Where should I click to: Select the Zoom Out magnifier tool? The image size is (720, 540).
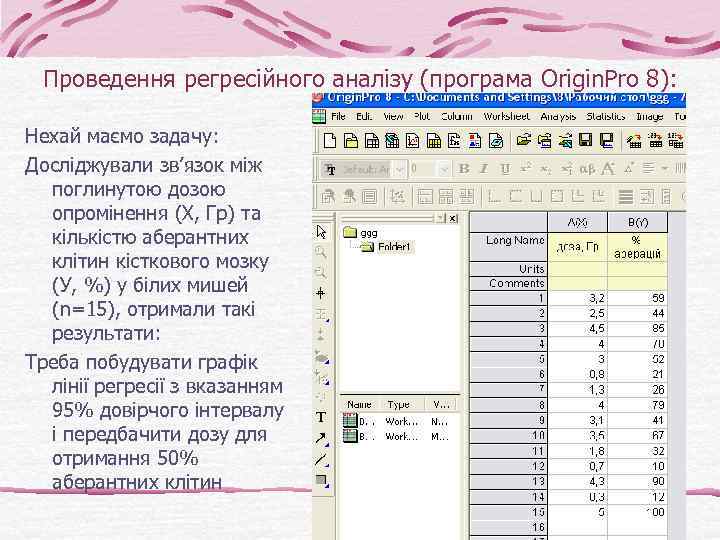(x=321, y=272)
